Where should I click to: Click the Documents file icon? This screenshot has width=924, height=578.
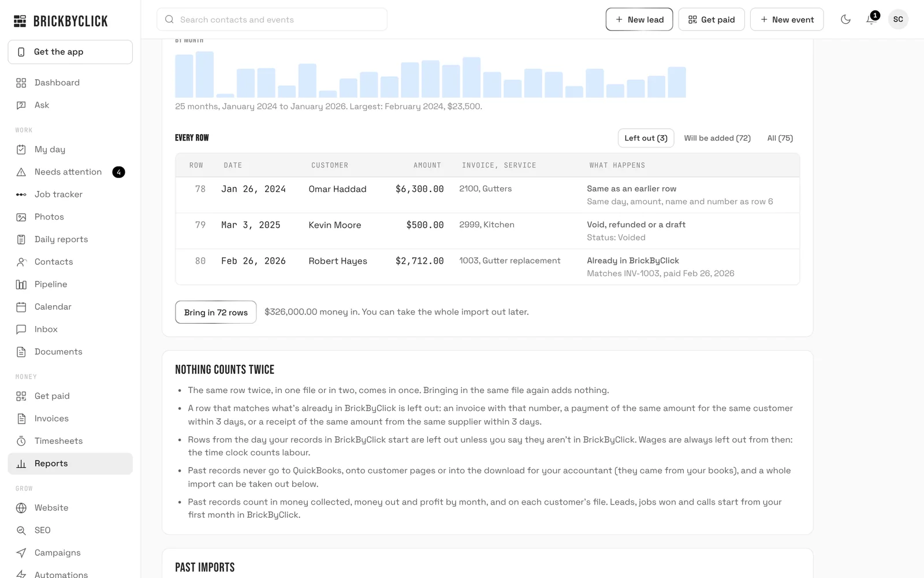pos(21,352)
